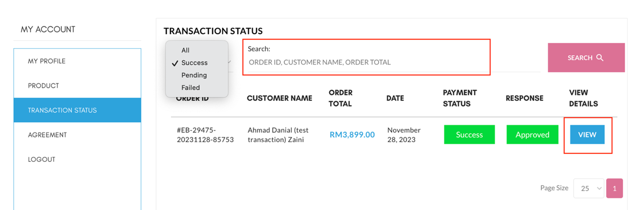This screenshot has width=644, height=210.
Task: Open AGREEMENT page from sidebar
Action: point(47,135)
